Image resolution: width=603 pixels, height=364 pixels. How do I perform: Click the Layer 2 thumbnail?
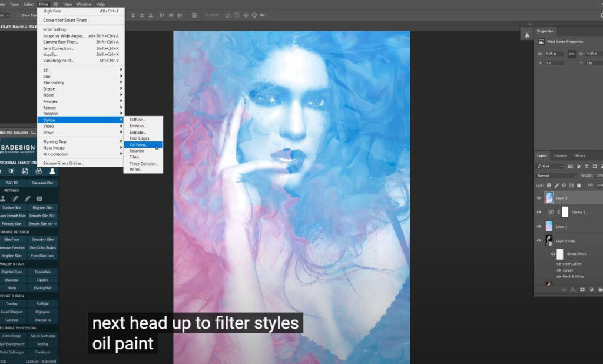click(550, 198)
